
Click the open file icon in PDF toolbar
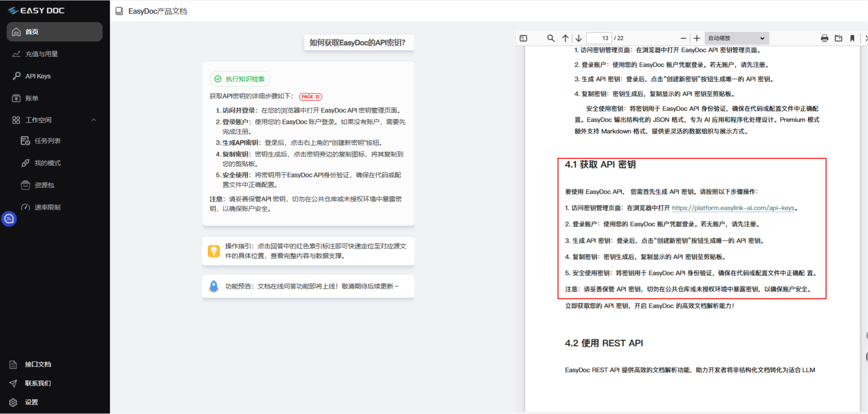point(838,38)
